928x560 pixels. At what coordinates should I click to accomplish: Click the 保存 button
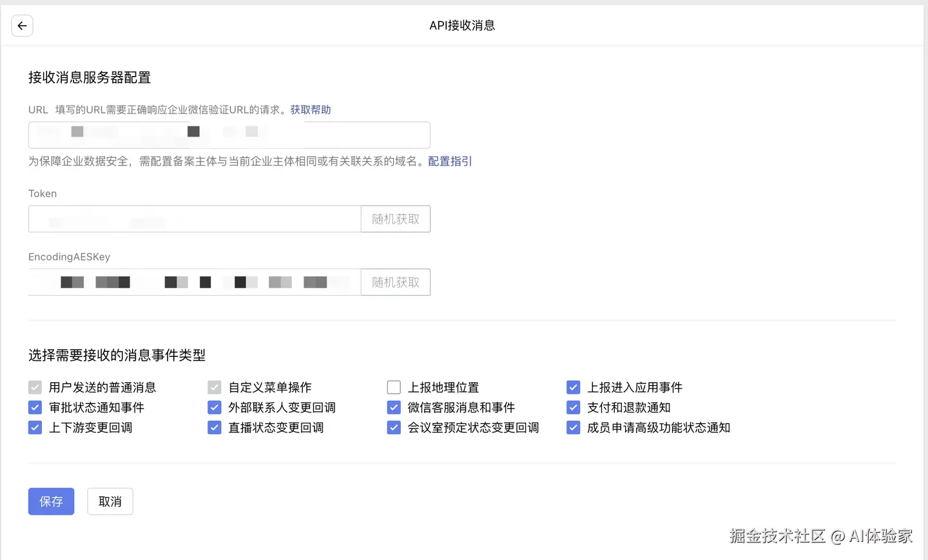[51, 501]
